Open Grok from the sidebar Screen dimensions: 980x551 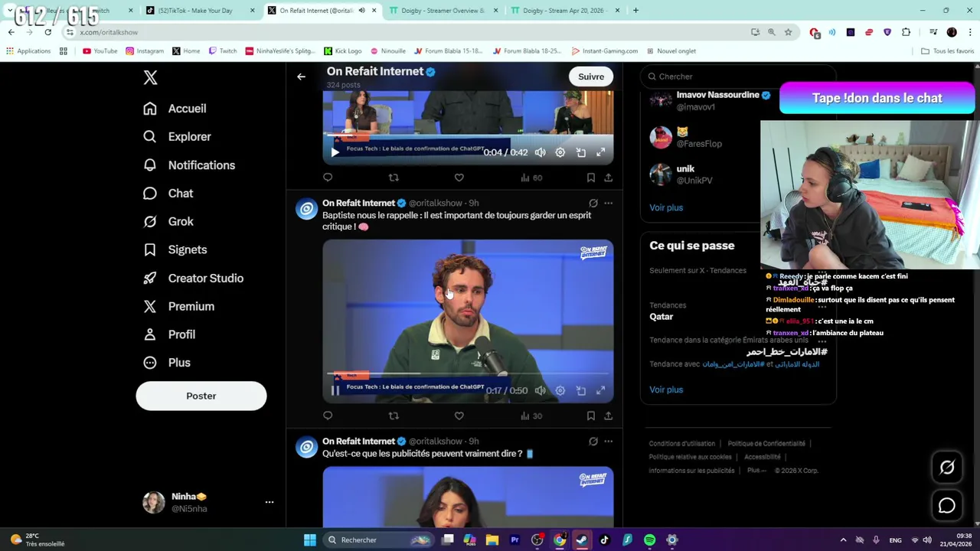coord(168,222)
